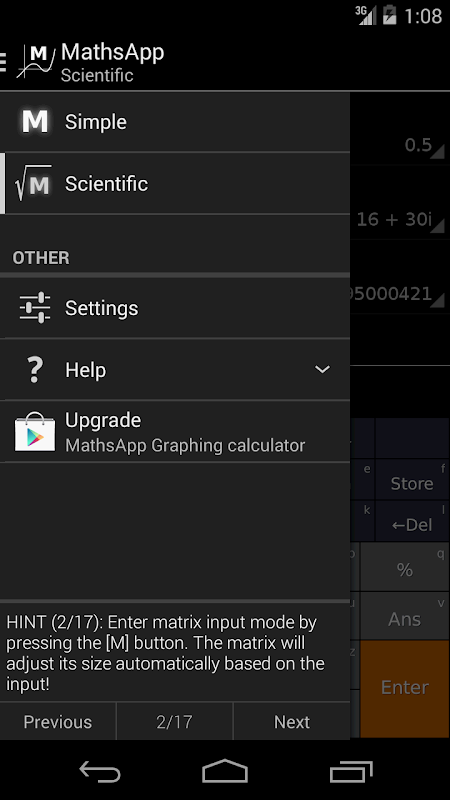The width and height of the screenshot is (450, 800).
Task: Tap the Android back navigation icon
Action: tap(100, 770)
